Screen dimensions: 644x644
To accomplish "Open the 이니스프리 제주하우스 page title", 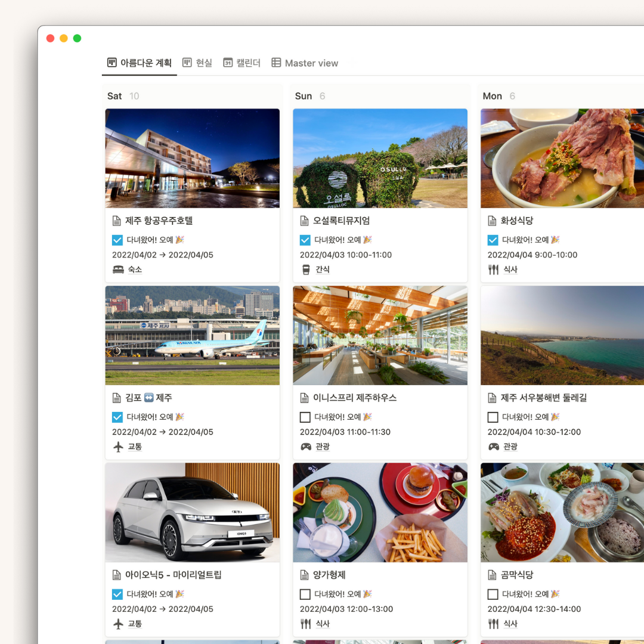I will coord(355,398).
